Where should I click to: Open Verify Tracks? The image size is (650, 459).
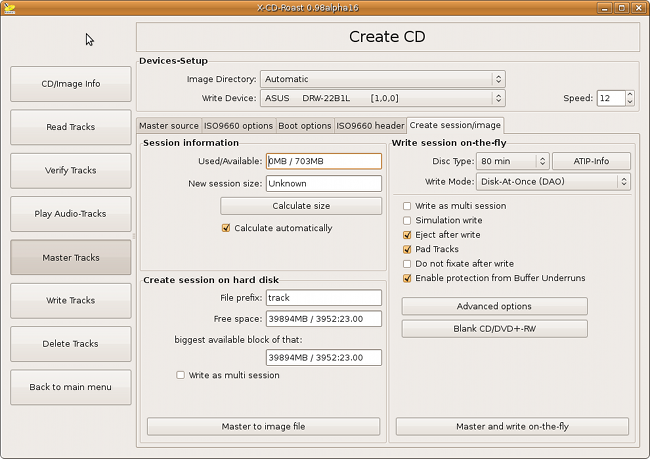click(x=70, y=170)
